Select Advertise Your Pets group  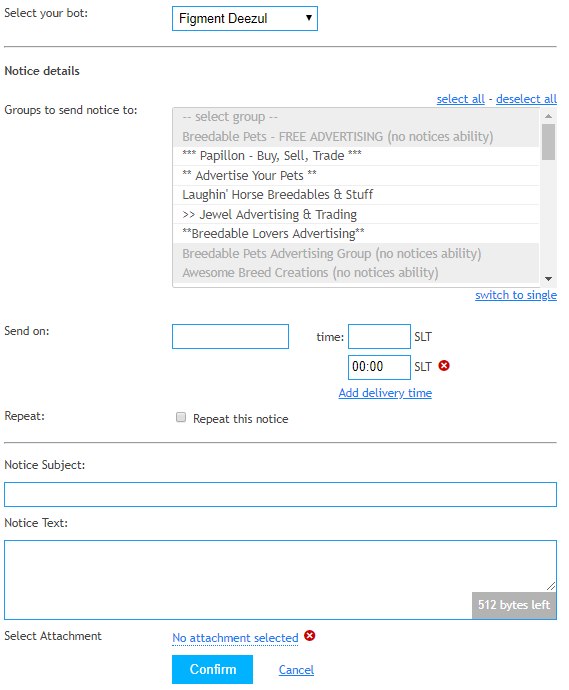356,176
